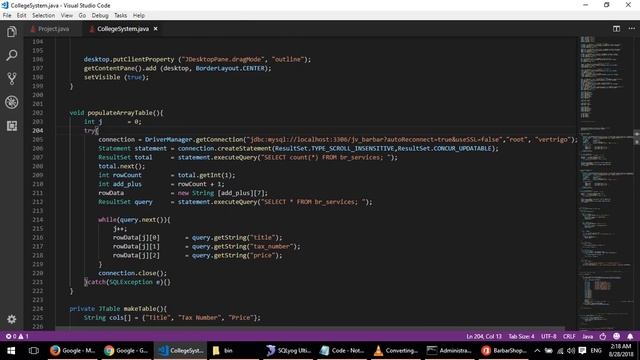
Task: Switch to the Administrator command prompt
Action: point(449,351)
